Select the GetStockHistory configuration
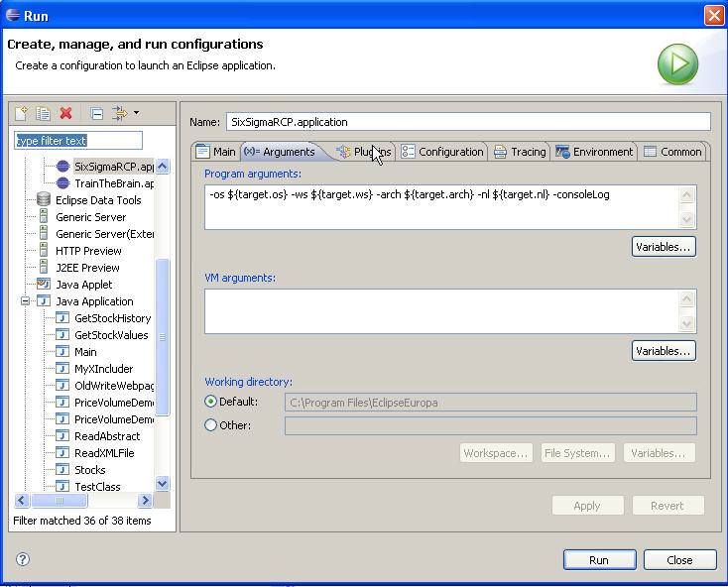The image size is (728, 587). (113, 318)
